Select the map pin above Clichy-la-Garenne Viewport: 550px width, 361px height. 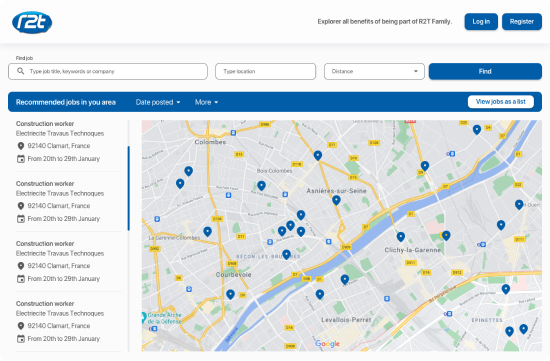[x=401, y=236]
